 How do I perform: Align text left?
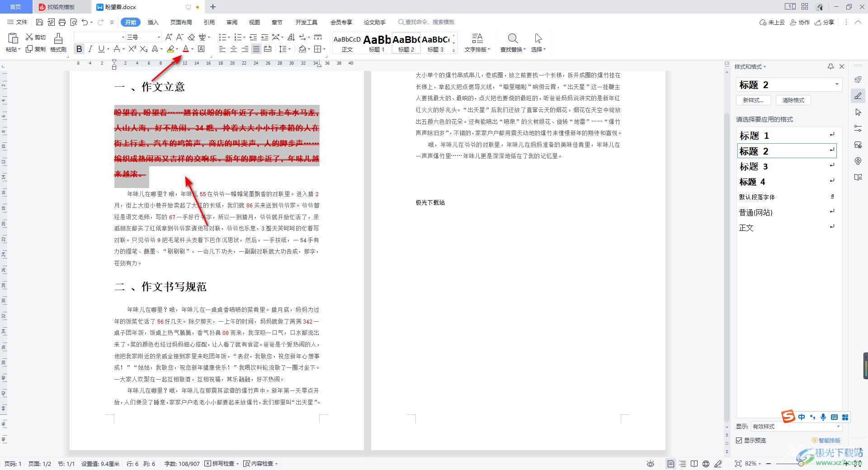point(222,49)
